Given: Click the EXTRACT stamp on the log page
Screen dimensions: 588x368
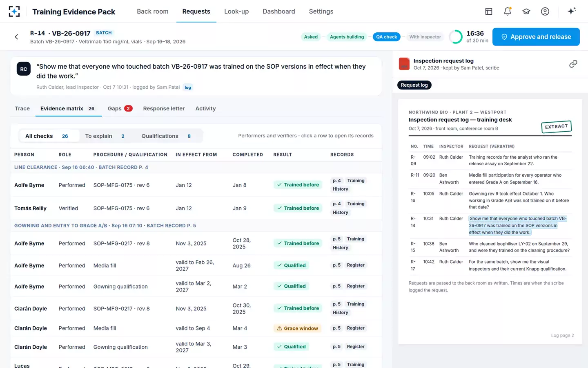Looking at the screenshot, I should [556, 127].
